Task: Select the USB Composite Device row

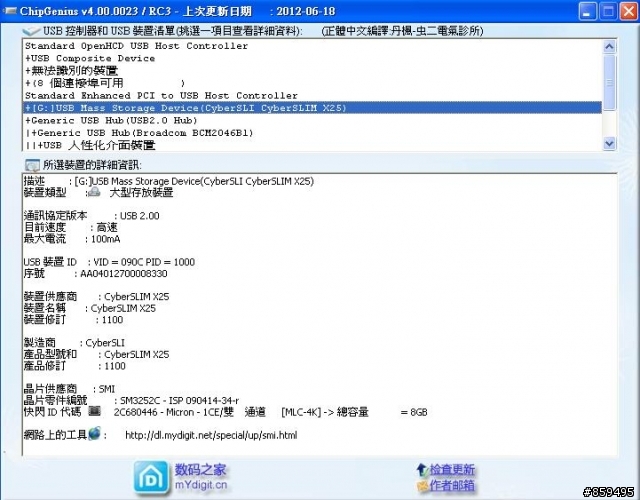Action: [x=312, y=58]
